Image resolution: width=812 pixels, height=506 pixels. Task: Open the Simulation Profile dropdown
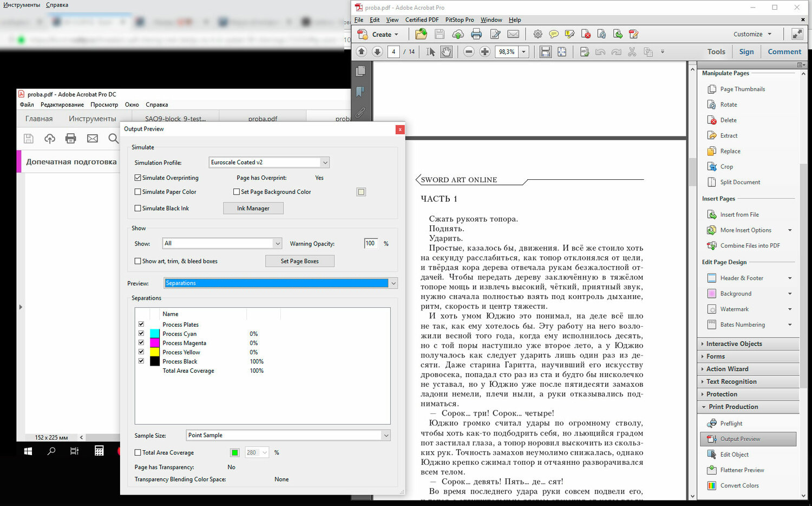point(269,163)
